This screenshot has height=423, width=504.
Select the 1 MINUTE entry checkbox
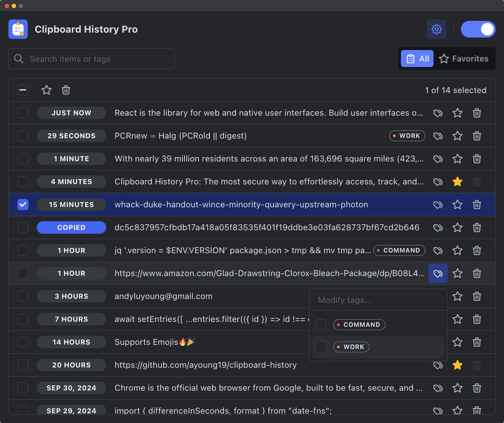coord(23,159)
